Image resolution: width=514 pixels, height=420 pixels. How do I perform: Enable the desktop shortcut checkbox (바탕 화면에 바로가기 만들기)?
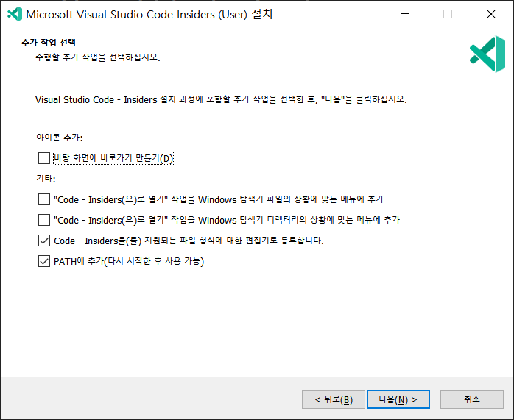pyautogui.click(x=44, y=158)
